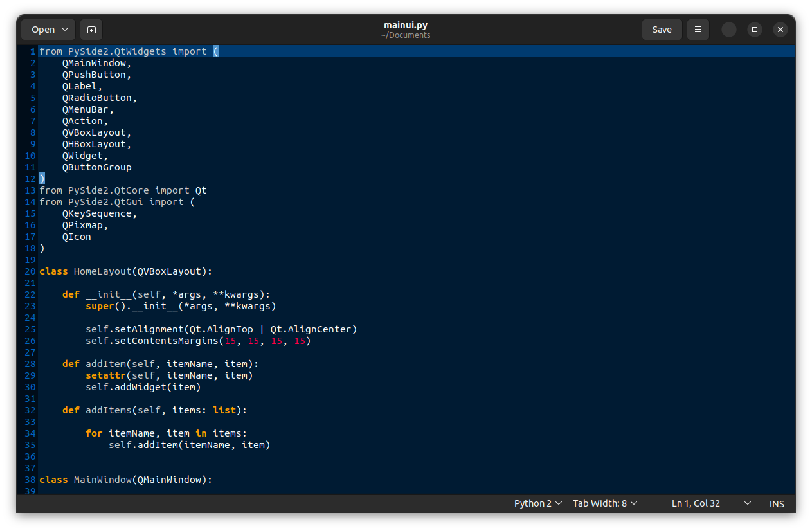The height and width of the screenshot is (531, 812).
Task: Place cursor on class MainWindow line
Action: tap(125, 480)
